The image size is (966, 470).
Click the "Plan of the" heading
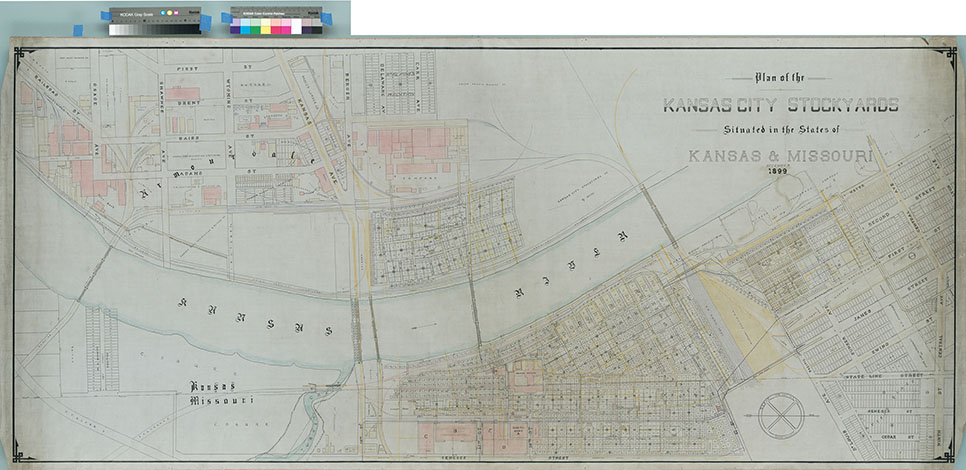point(779,76)
